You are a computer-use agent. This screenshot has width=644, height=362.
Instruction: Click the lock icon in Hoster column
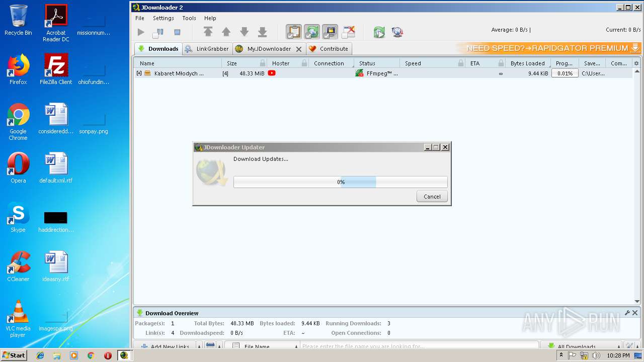point(304,63)
